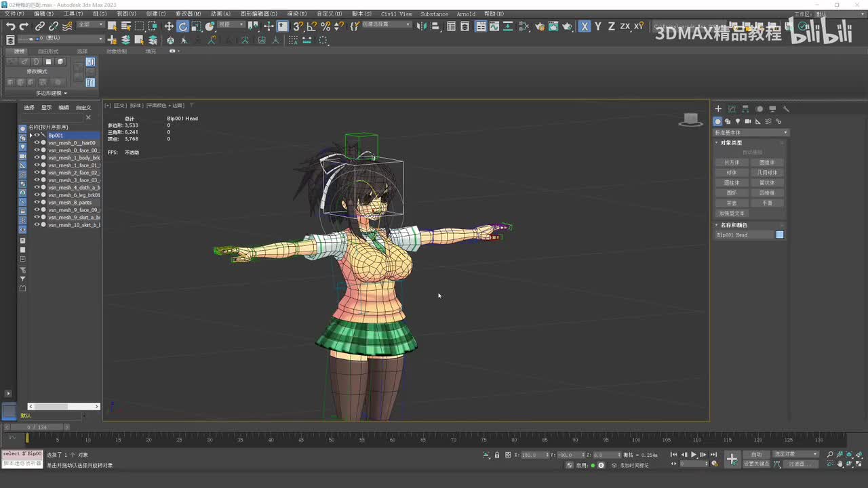
Task: Open the Utilities wrench panel tab
Action: [x=786, y=108]
